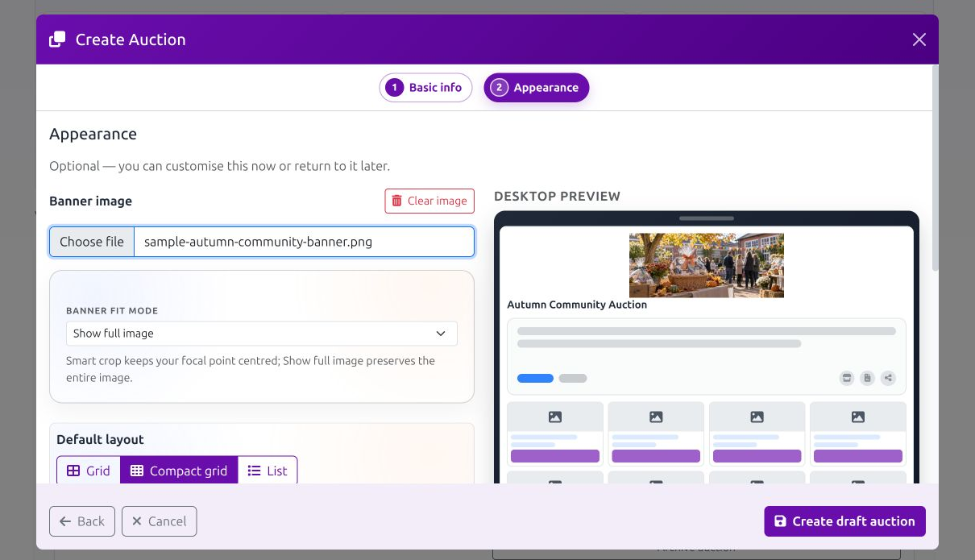
Task: Click Choose file for the banner image
Action: [92, 242]
